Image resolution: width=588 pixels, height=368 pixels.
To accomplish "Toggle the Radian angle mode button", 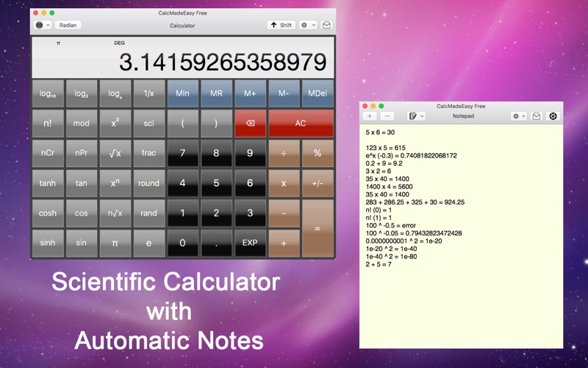I will (68, 25).
